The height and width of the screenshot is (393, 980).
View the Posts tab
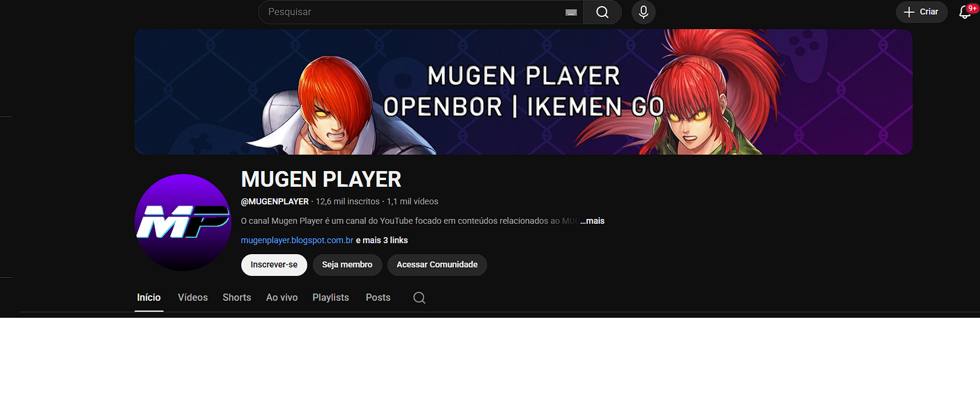pyautogui.click(x=378, y=298)
